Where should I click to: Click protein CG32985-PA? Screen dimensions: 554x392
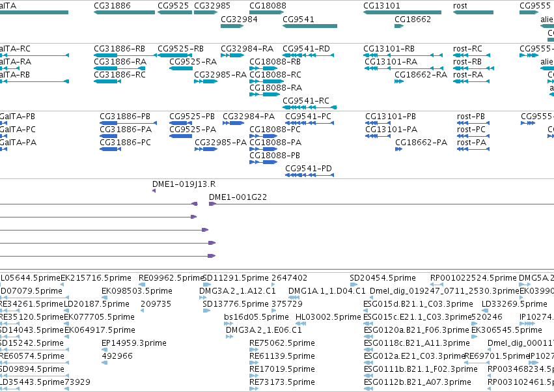pyautogui.click(x=206, y=149)
